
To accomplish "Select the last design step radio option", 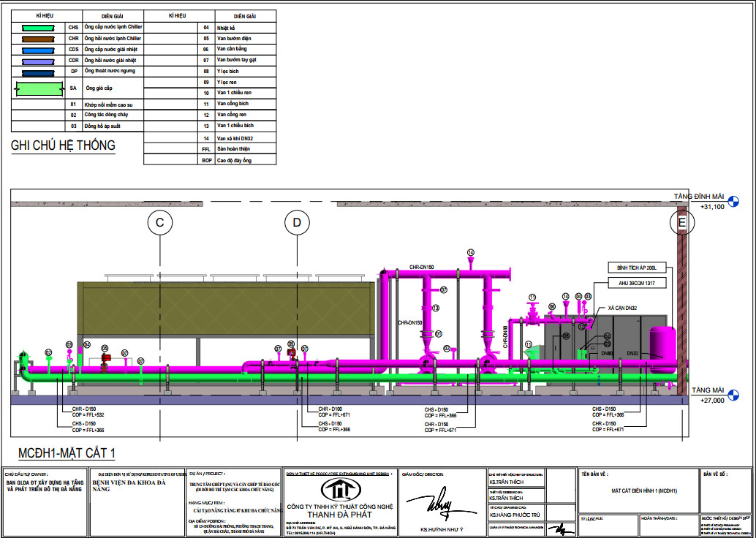I will tap(703, 534).
